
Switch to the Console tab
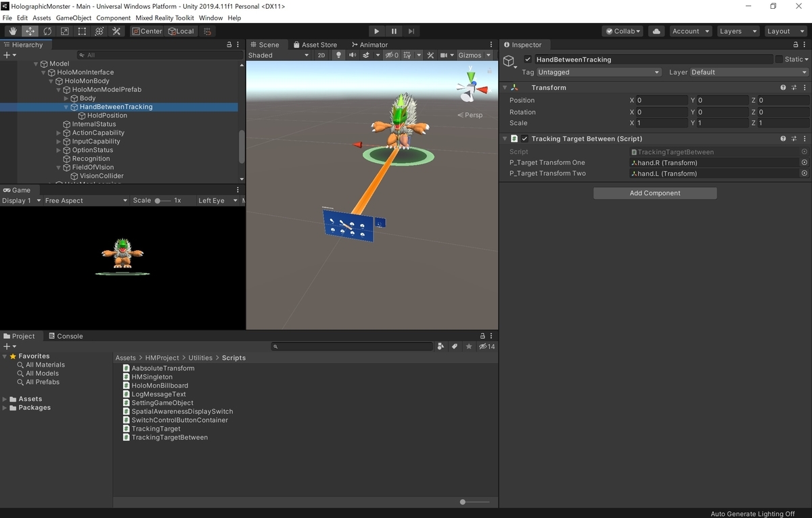[x=65, y=336]
